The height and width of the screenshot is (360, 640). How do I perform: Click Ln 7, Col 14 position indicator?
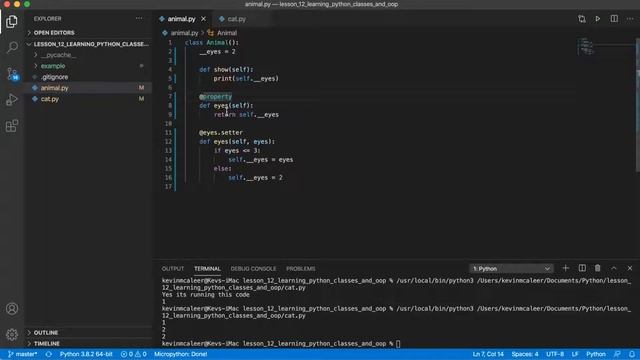click(x=488, y=354)
